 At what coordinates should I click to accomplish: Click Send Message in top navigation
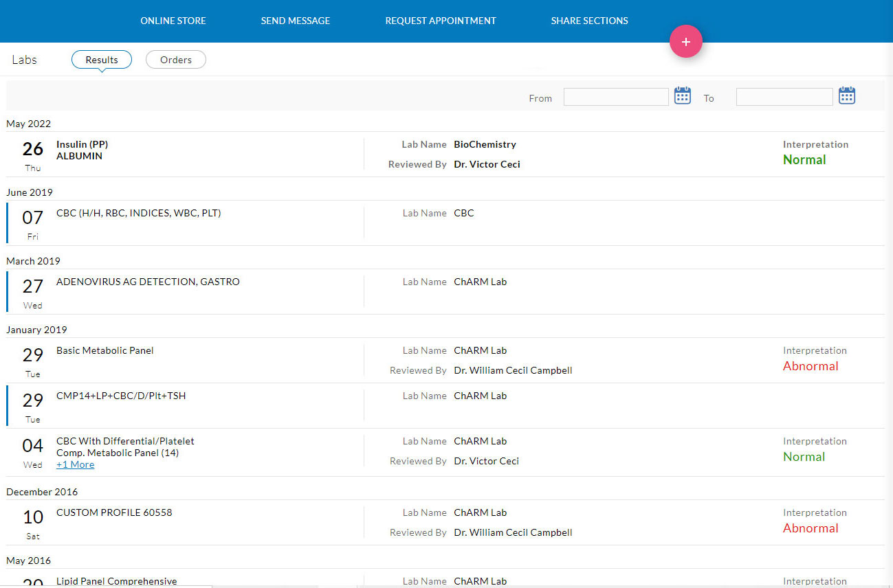[x=296, y=21]
